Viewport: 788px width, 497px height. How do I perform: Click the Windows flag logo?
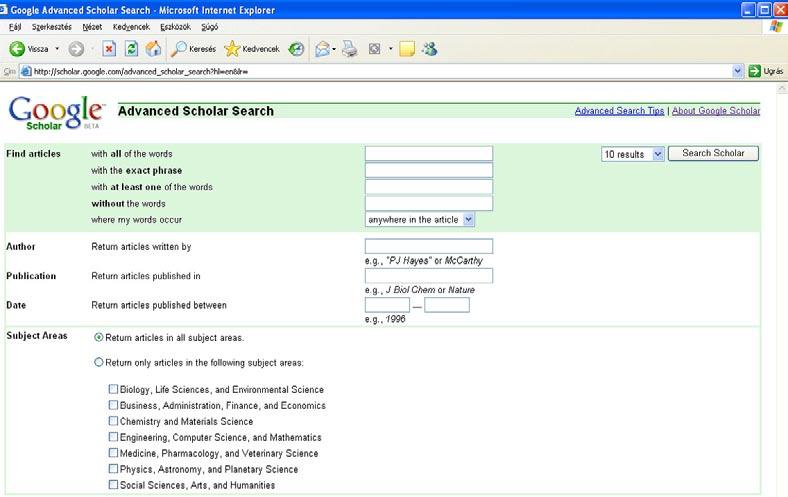click(x=775, y=27)
